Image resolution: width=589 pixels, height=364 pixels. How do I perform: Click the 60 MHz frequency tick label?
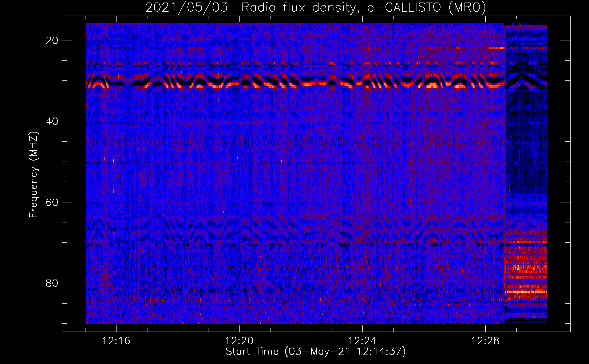52,202
